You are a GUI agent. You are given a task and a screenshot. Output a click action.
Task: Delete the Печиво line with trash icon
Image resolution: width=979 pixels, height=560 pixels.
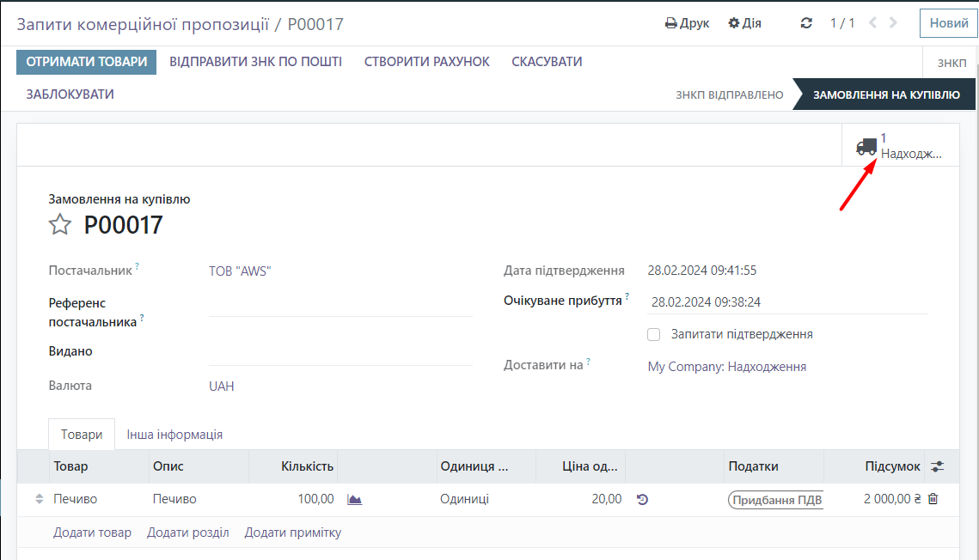click(933, 499)
